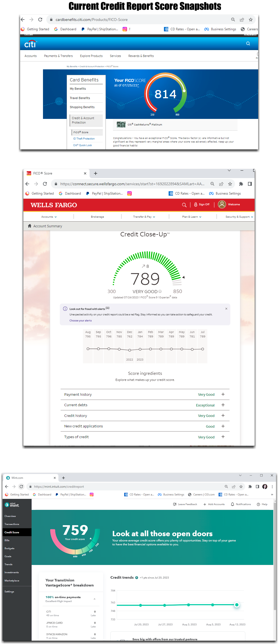Click the bookmark star in the Wells Fargo address bar
This screenshot has width=278, height=644.
click(x=230, y=184)
